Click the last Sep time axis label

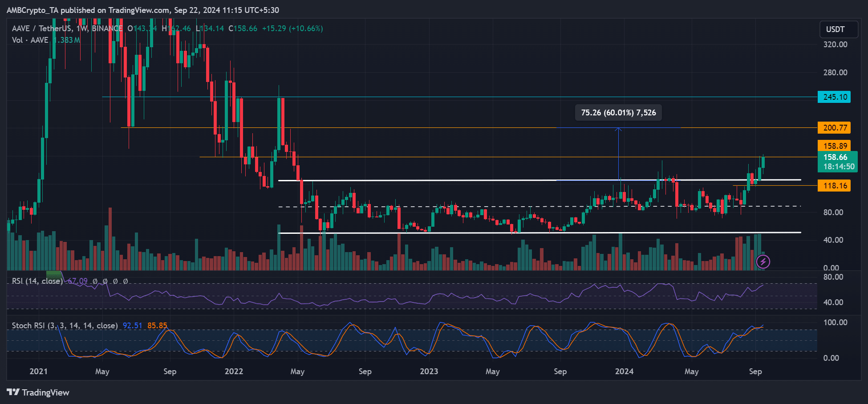point(755,371)
